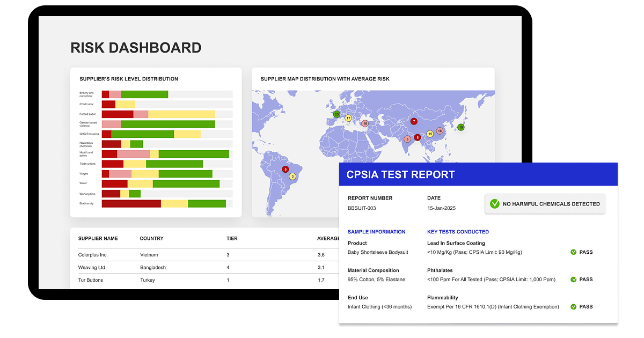This screenshot has height=338, width=644.
Task: Open the Sample Information section heading
Action: pos(376,232)
